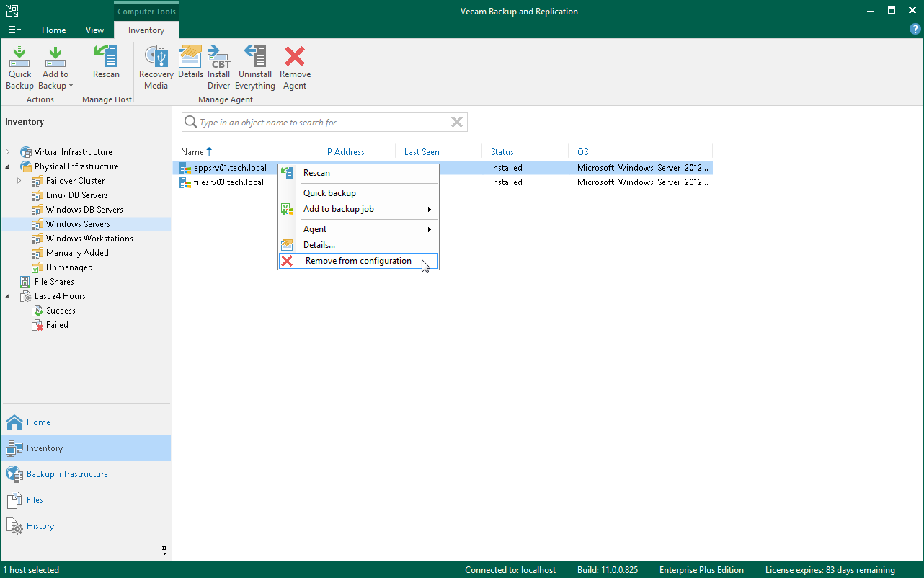Image resolution: width=924 pixels, height=578 pixels.
Task: Click the navigation pane overflow chevron
Action: pyautogui.click(x=164, y=551)
